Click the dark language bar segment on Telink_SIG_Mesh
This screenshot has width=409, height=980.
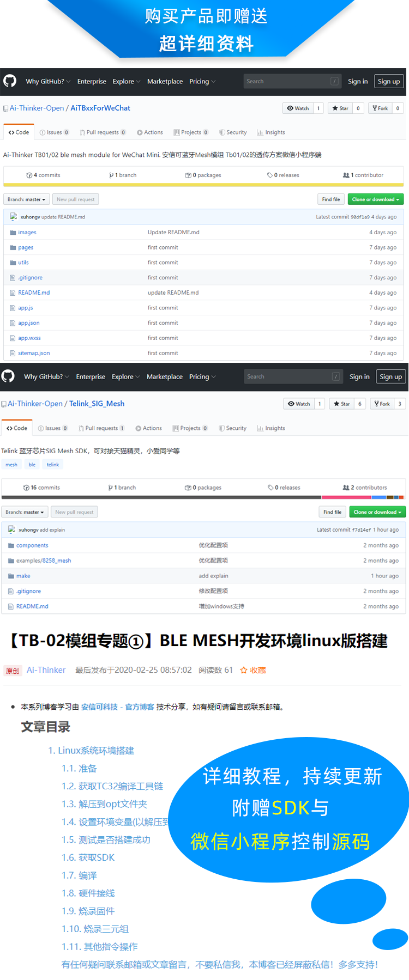pyautogui.click(x=161, y=497)
